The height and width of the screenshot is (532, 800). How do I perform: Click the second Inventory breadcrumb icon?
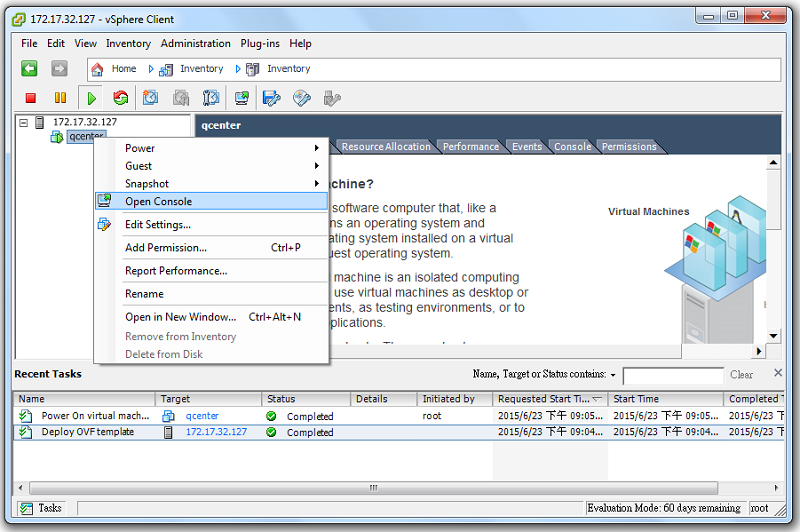[x=253, y=69]
